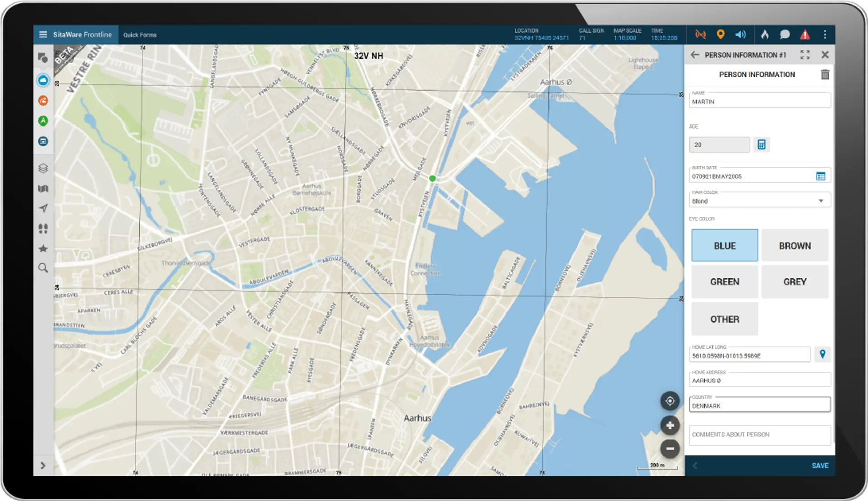The height and width of the screenshot is (501, 868).
Task: Select GREY eye color
Action: (x=795, y=281)
